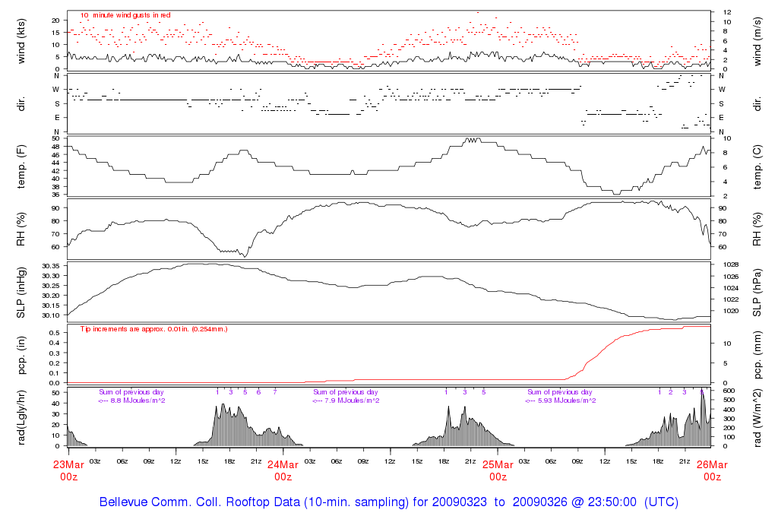Viewport: 778px width, 532px height.
Task: Select the left 'RH (%)' axis label
Action: tap(21, 230)
